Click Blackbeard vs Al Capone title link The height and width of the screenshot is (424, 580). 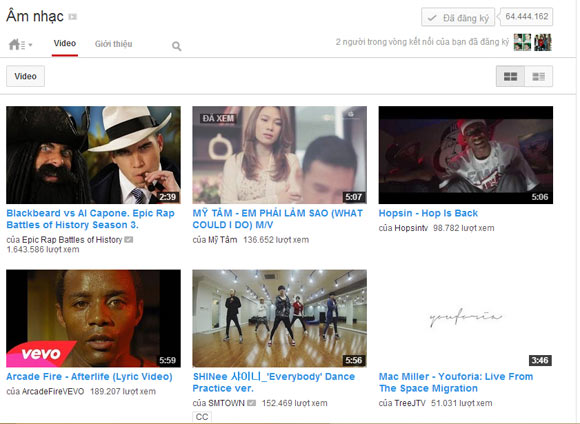coord(91,219)
